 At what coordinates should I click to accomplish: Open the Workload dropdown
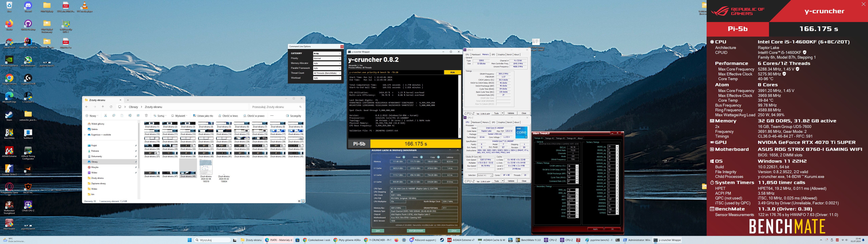click(x=327, y=78)
